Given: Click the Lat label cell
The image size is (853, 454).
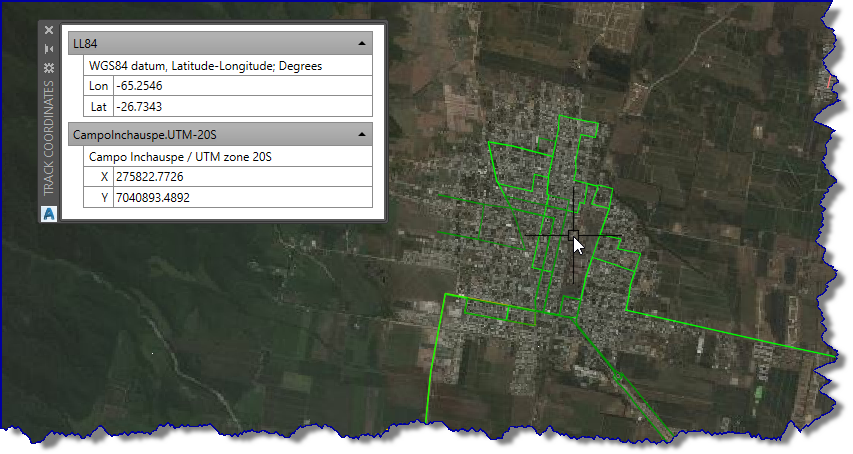Looking at the screenshot, I should 98,107.
